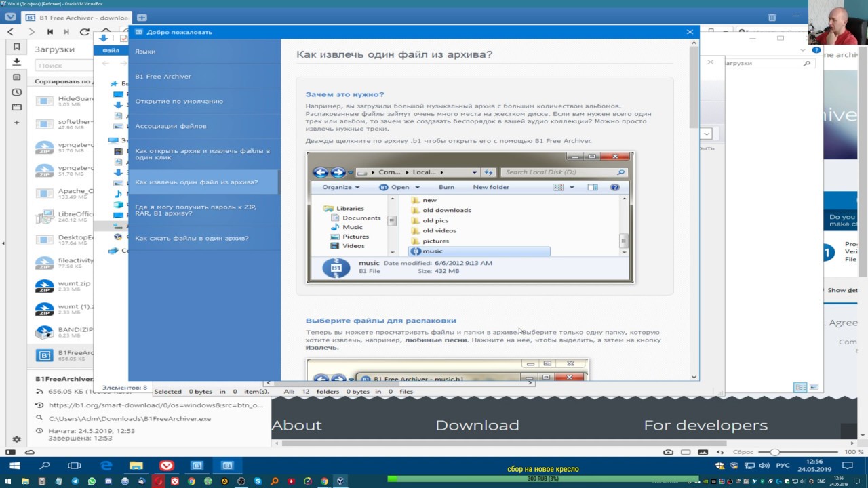Image resolution: width=868 pixels, height=488 pixels.
Task: Click the screen capture camera icon in status bar
Action: [669, 452]
